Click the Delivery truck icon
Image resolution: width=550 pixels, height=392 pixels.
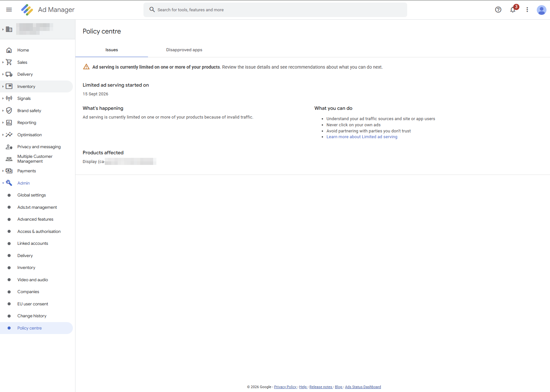(9, 74)
